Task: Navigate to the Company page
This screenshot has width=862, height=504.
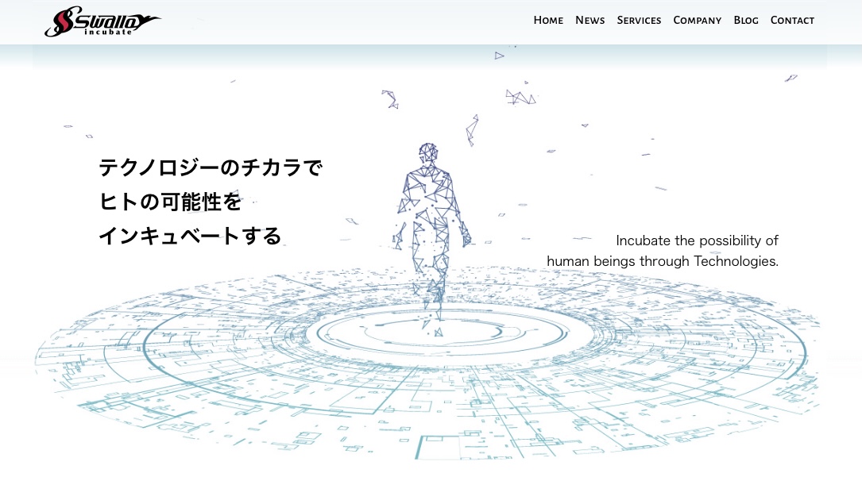Action: coord(697,21)
